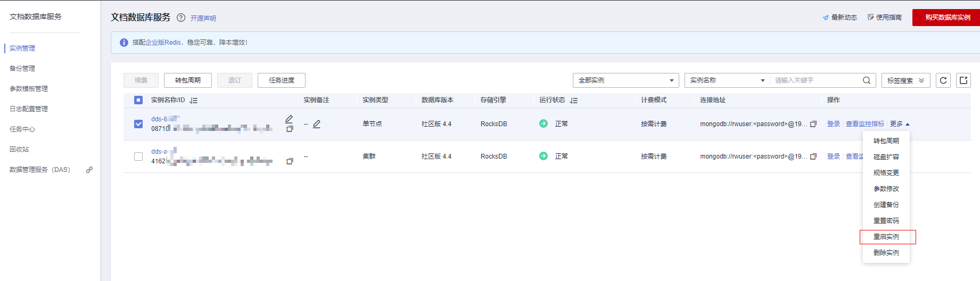Open 备份管理 in the sidebar
Viewport: 980px width, 281px height.
click(x=22, y=69)
